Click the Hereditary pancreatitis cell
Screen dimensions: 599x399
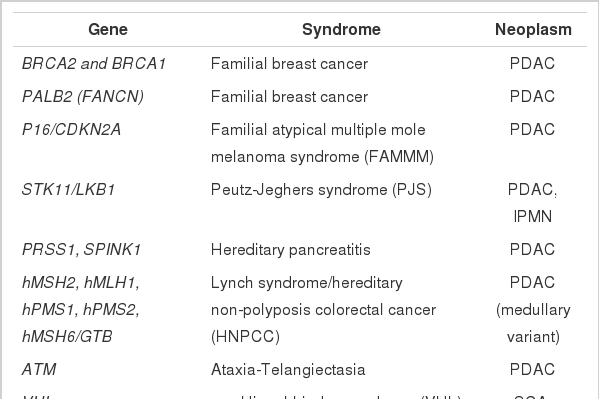pyautogui.click(x=291, y=250)
